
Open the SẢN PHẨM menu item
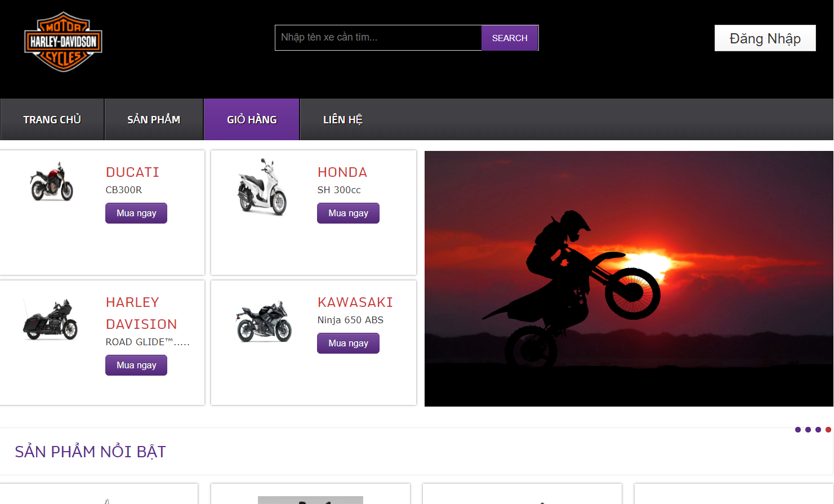coord(154,119)
